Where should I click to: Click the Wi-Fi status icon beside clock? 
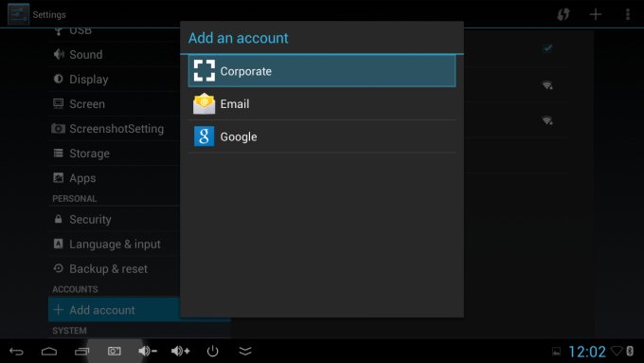click(x=617, y=351)
